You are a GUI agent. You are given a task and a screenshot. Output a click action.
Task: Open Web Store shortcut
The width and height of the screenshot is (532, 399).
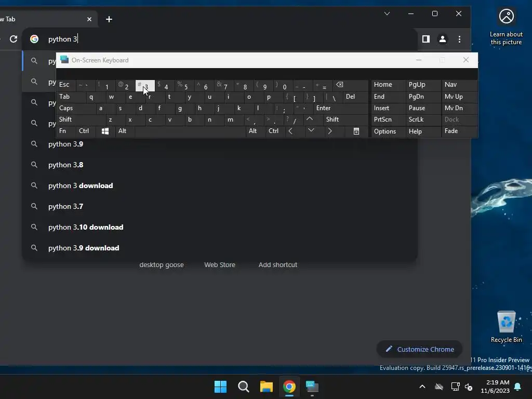click(220, 264)
